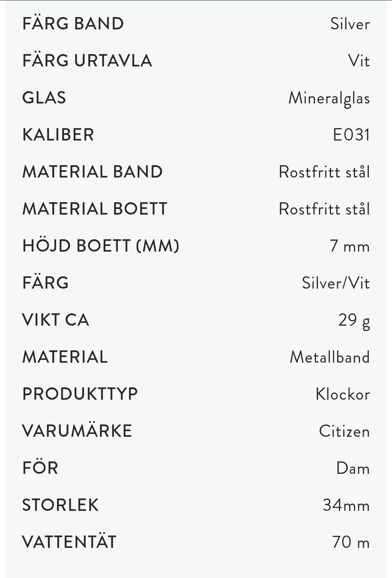The width and height of the screenshot is (392, 578).
Task: Click the HÖJD BOETT (MM) label
Action: pos(101,246)
